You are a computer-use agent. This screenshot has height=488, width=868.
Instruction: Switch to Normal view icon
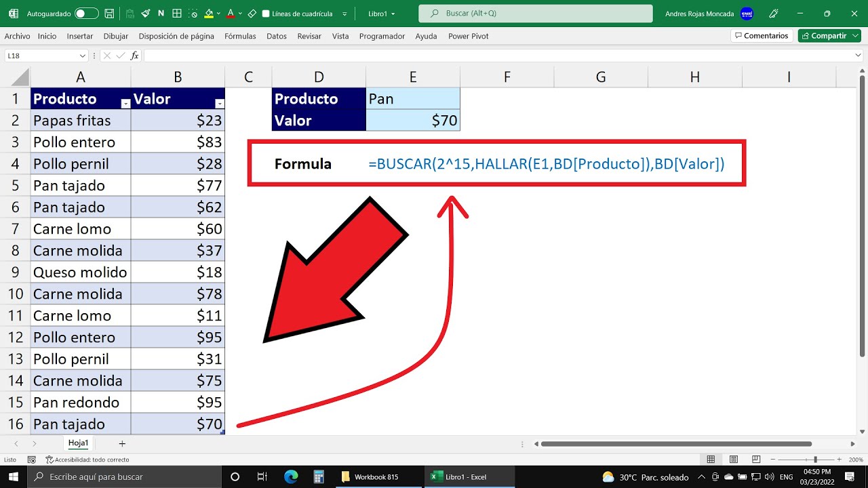pyautogui.click(x=710, y=460)
